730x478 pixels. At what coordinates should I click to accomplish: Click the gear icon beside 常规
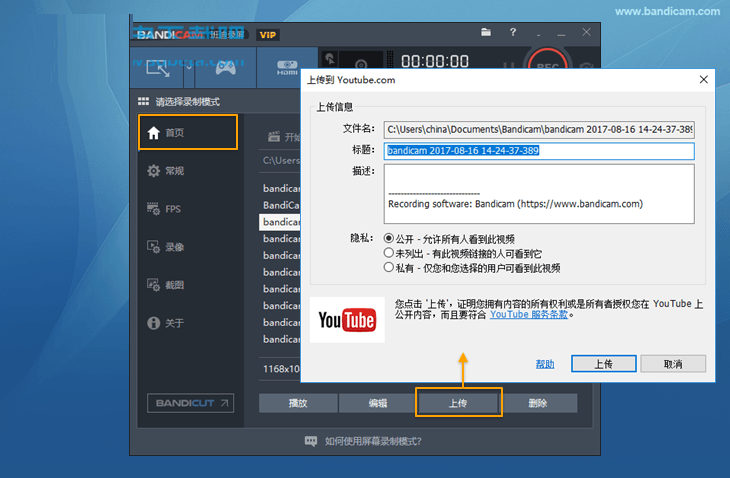(154, 171)
